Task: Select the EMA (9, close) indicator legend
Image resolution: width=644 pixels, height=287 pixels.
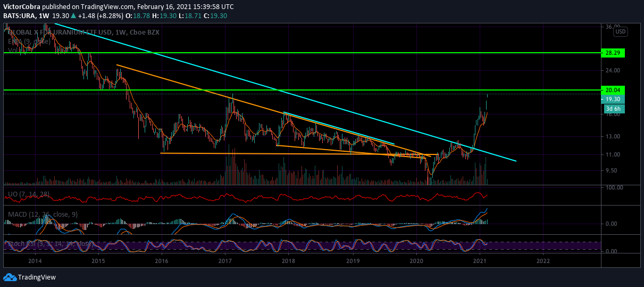Action: coord(30,42)
